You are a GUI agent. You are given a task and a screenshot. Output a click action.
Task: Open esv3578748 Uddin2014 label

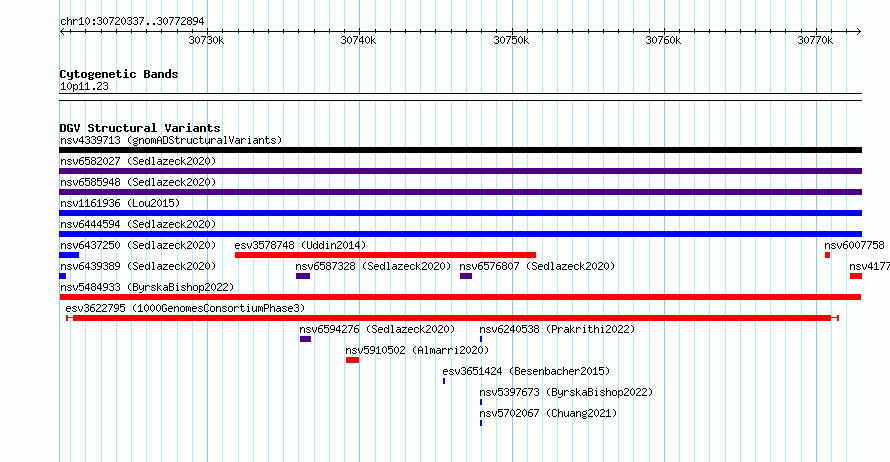click(x=300, y=245)
